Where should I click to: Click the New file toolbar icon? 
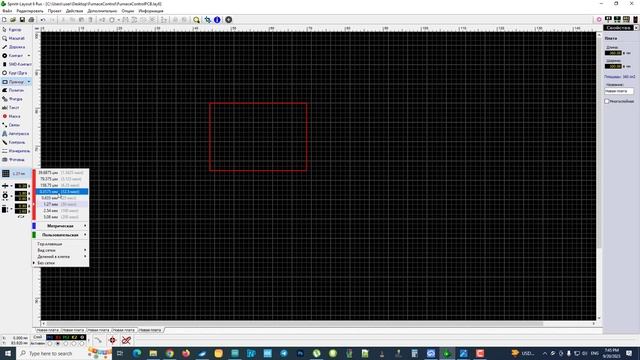click(4, 20)
